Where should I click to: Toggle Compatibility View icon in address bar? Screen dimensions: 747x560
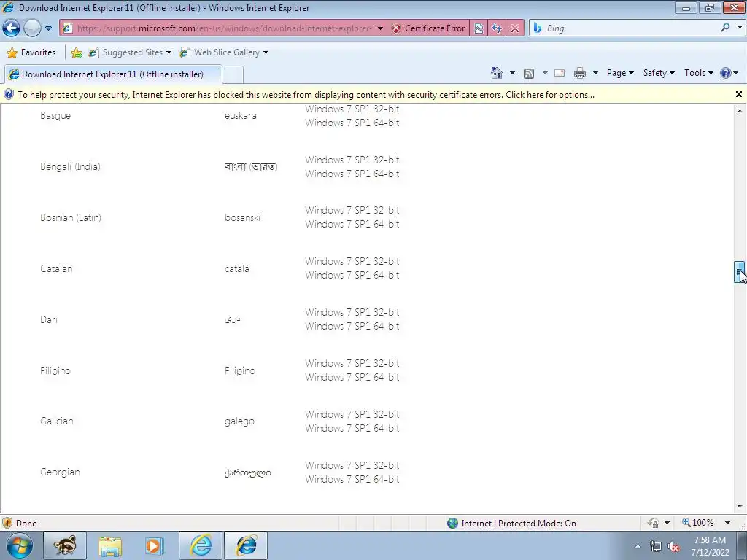pyautogui.click(x=479, y=28)
